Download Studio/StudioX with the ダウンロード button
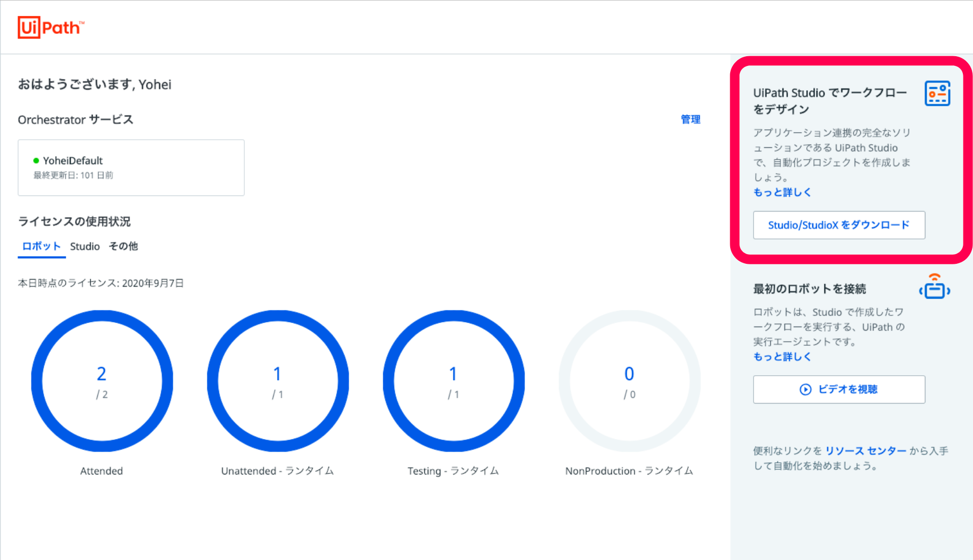This screenshot has width=973, height=560. click(x=839, y=225)
